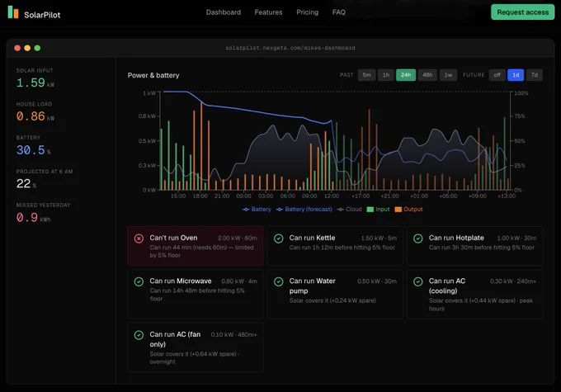Viewport: 561px width, 392px height.
Task: Click the check icon on Water pump card
Action: point(278,281)
